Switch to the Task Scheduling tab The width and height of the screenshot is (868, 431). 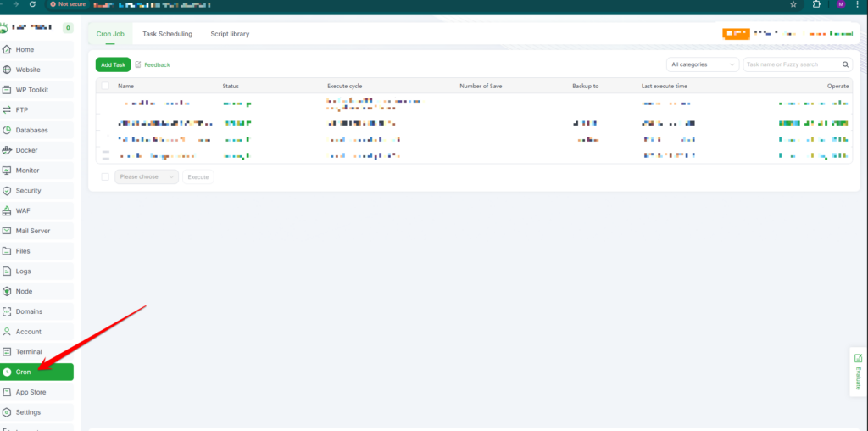tap(167, 34)
